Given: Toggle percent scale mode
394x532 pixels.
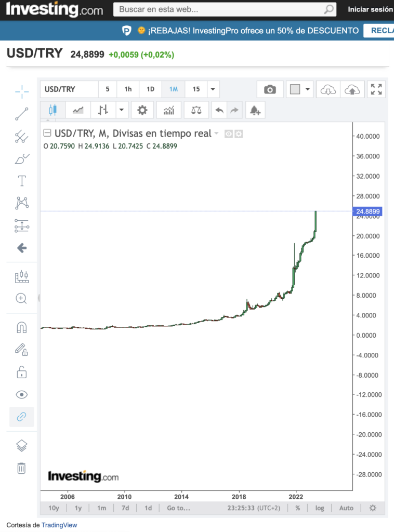Looking at the screenshot, I should click(x=298, y=508).
